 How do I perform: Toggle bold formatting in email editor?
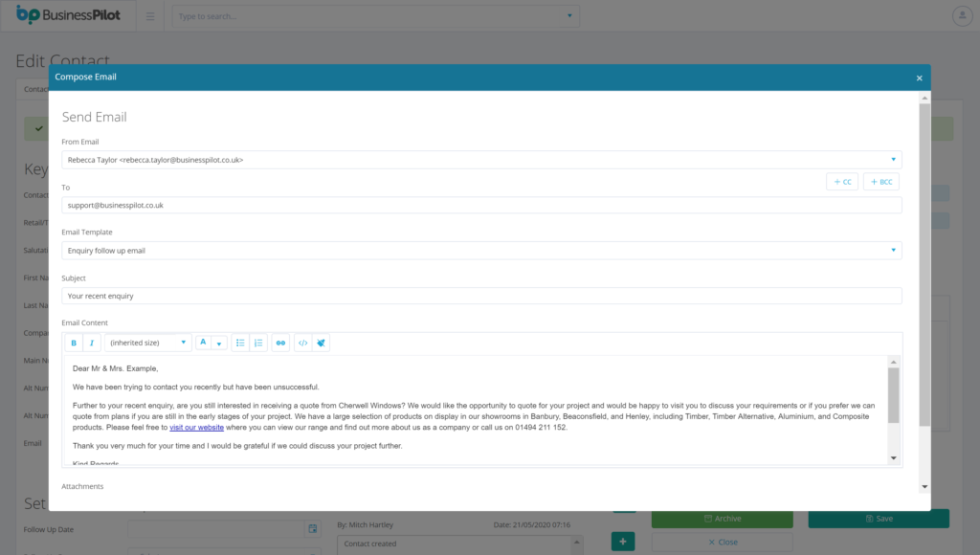[x=74, y=343]
